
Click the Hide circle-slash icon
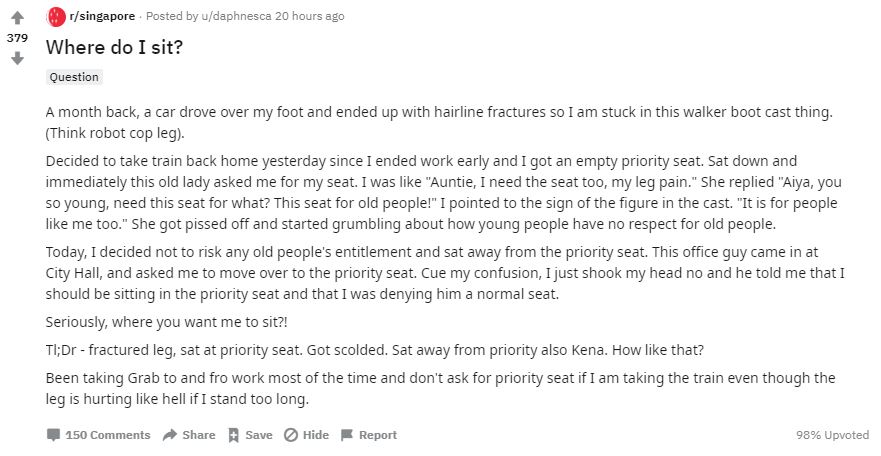pos(291,435)
